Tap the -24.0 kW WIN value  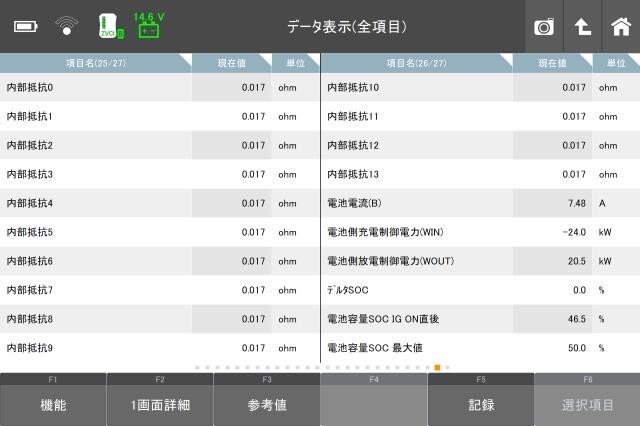point(574,232)
